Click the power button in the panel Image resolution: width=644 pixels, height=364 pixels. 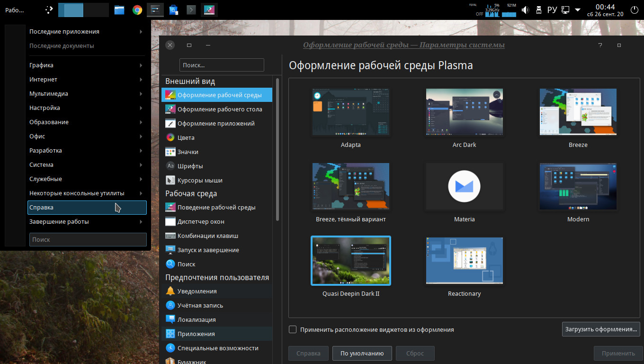pyautogui.click(x=635, y=9)
